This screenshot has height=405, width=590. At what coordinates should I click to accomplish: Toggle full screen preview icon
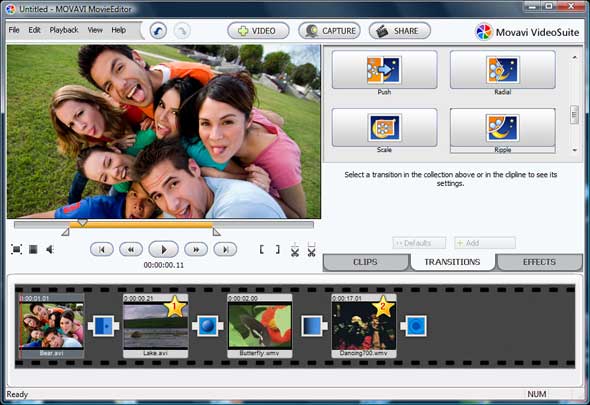tap(17, 249)
